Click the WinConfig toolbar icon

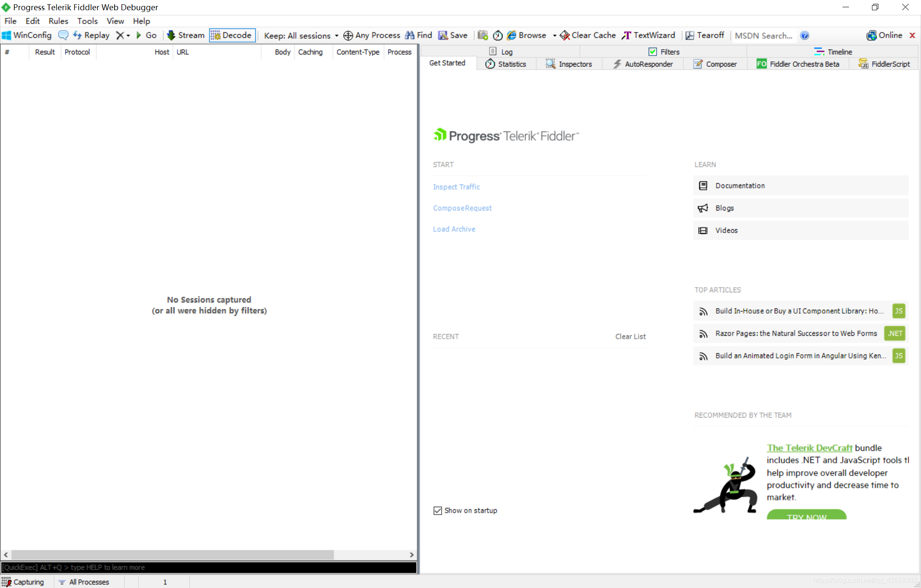tap(7, 35)
